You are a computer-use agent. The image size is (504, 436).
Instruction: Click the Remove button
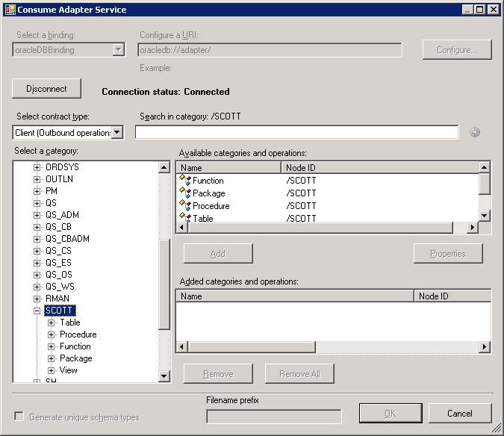218,374
